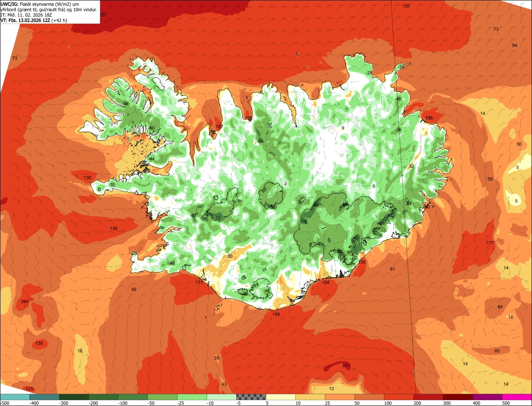Click the ocean value '95'

(134, 289)
